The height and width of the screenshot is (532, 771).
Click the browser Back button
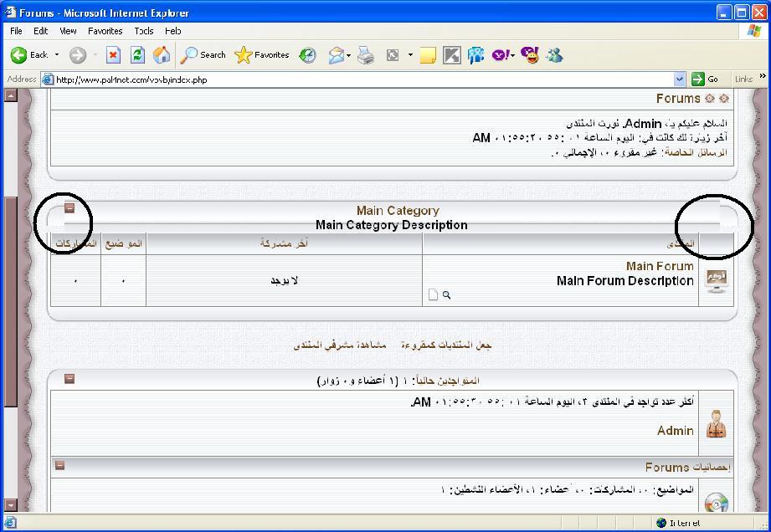30,55
